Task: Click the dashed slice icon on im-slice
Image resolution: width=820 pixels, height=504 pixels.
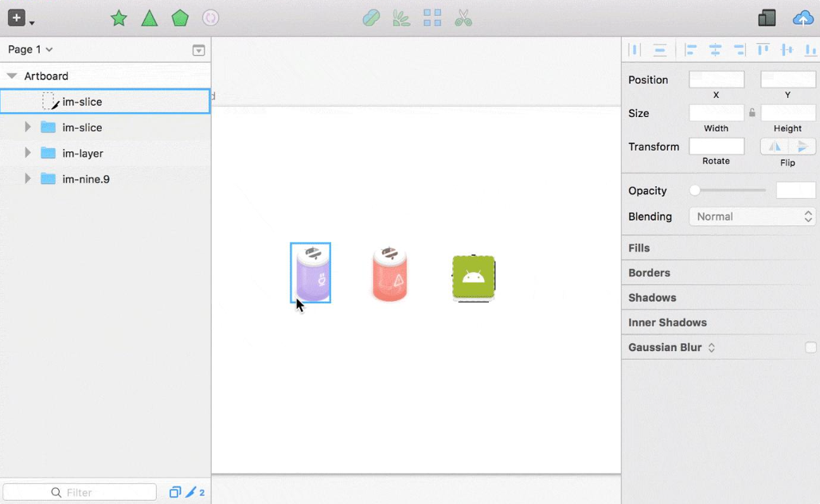Action: 50,101
